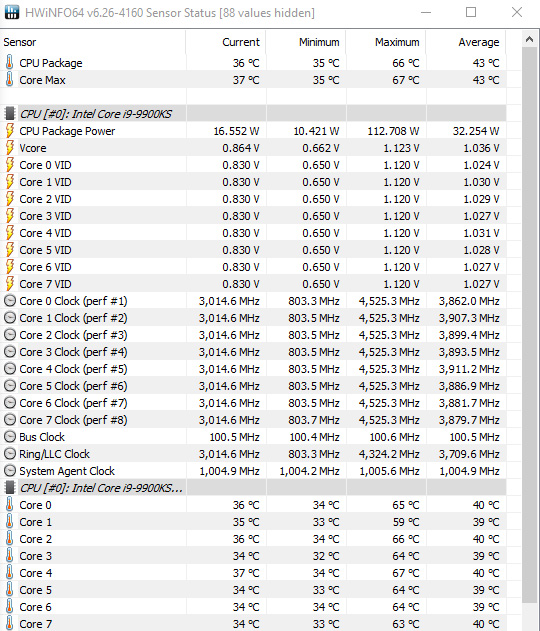
Task: Click the Core 4 temperature thermometer icon
Action: coord(9,573)
